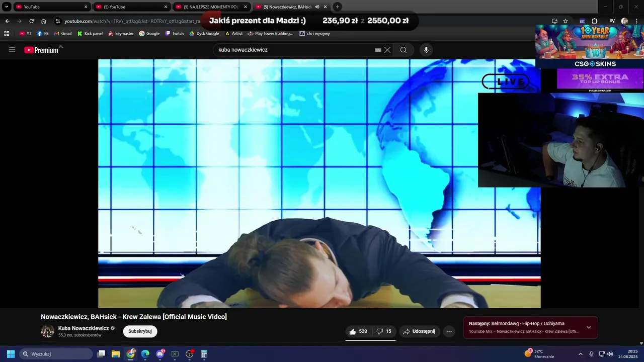Open a new browser tab
Screen dimensions: 644x362
(338, 7)
